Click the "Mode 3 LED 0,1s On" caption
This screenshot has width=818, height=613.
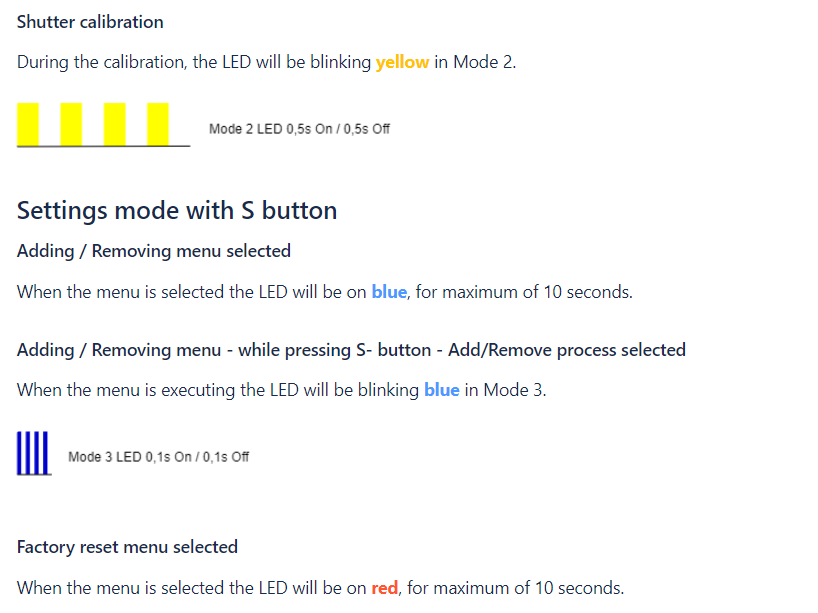(x=158, y=457)
